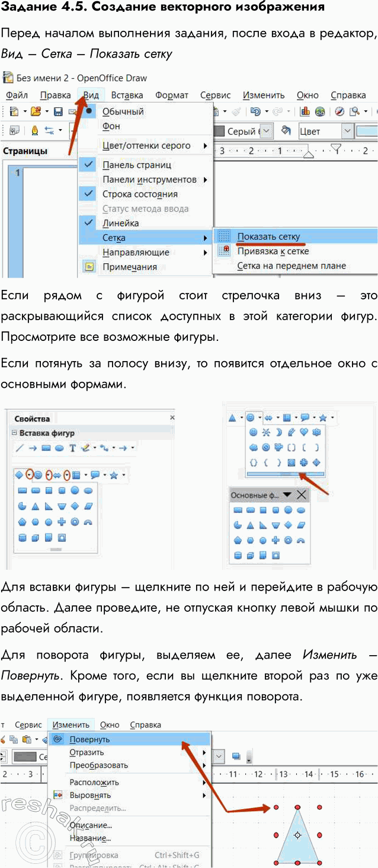Click the Привязка к сетке grid icon

coord(223,251)
